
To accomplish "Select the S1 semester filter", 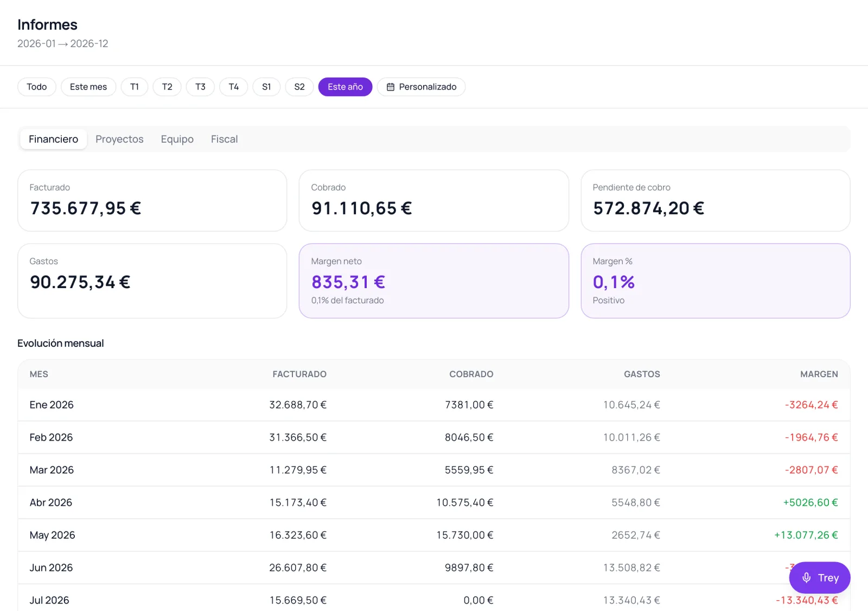I will coord(266,87).
